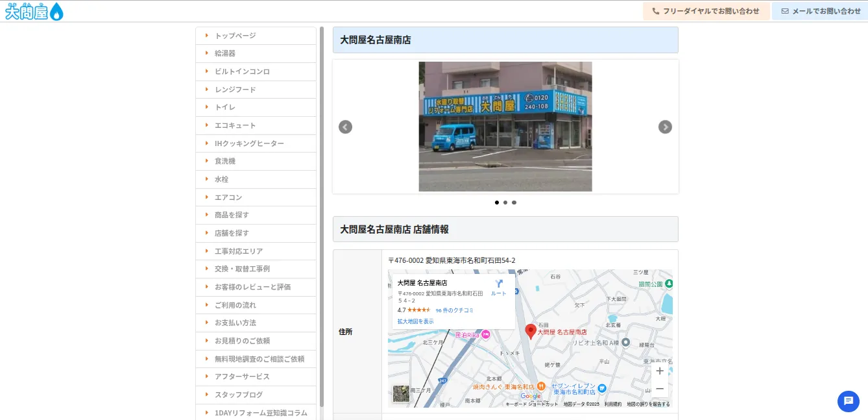
Task: Show the next store photo
Action: click(x=665, y=127)
